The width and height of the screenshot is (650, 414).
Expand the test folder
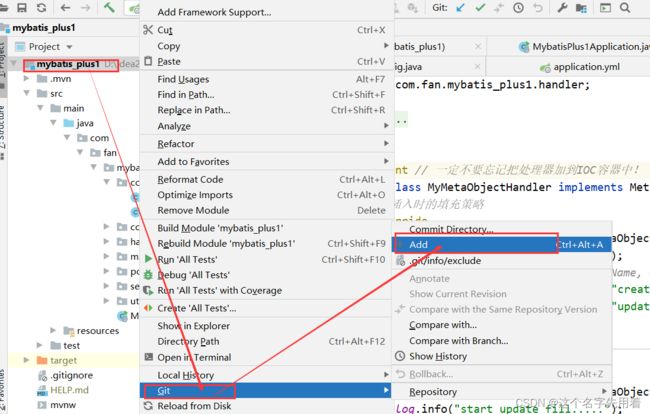click(x=40, y=345)
